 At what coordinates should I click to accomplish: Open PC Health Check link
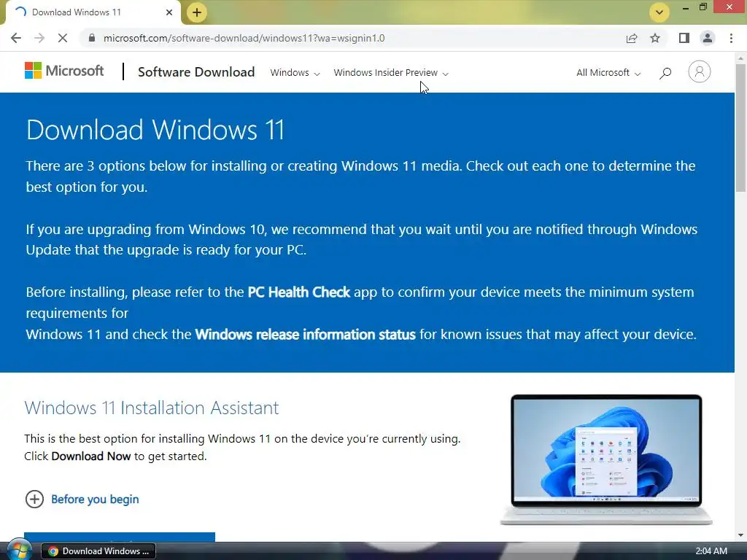(x=298, y=292)
